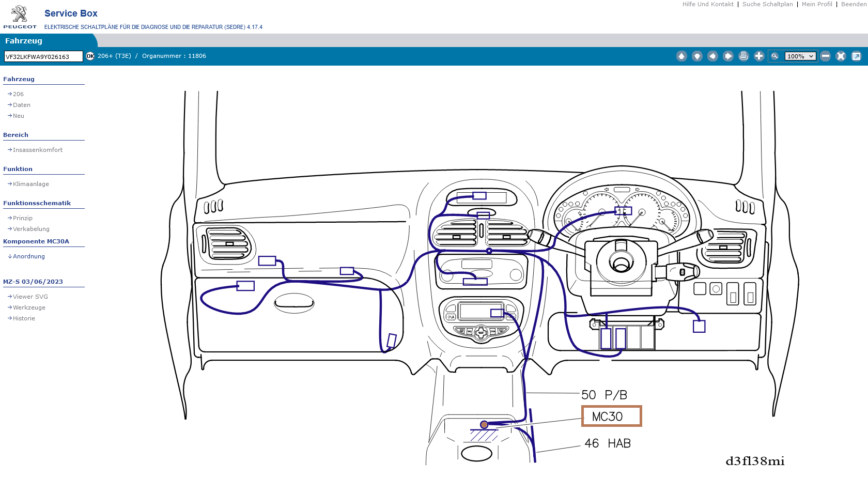Confirm VIN with the OK button

(90, 56)
